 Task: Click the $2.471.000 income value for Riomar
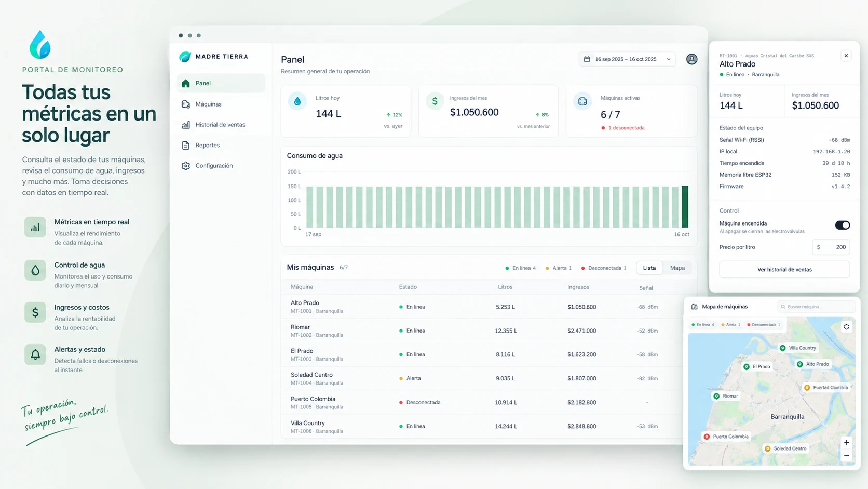pyautogui.click(x=582, y=331)
